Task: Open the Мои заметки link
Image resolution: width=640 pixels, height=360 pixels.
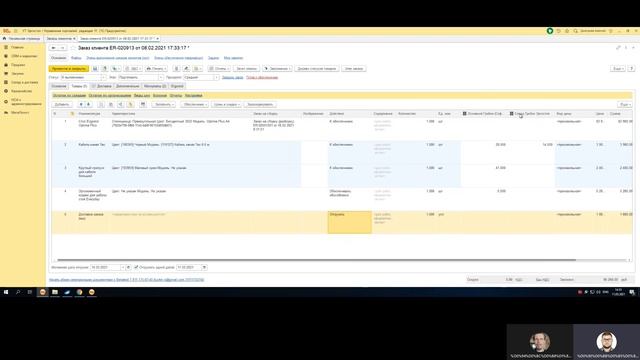Action: tap(233, 58)
